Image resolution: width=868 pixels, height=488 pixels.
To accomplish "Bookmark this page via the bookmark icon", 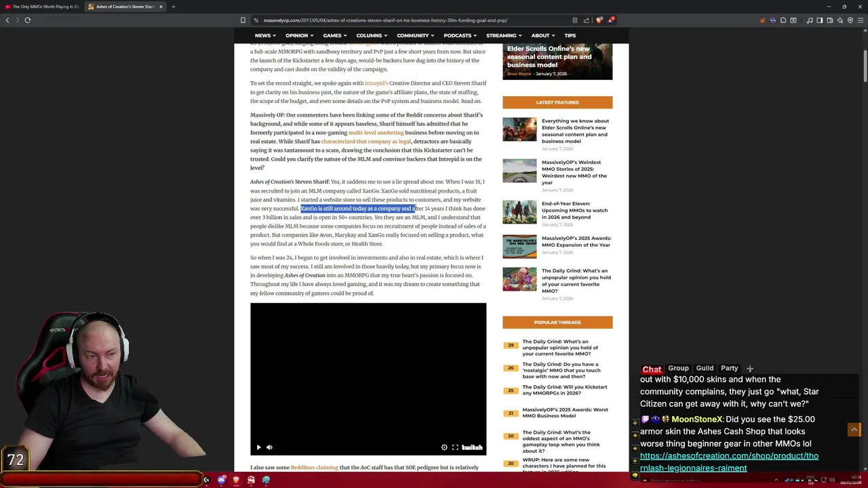I will [243, 20].
